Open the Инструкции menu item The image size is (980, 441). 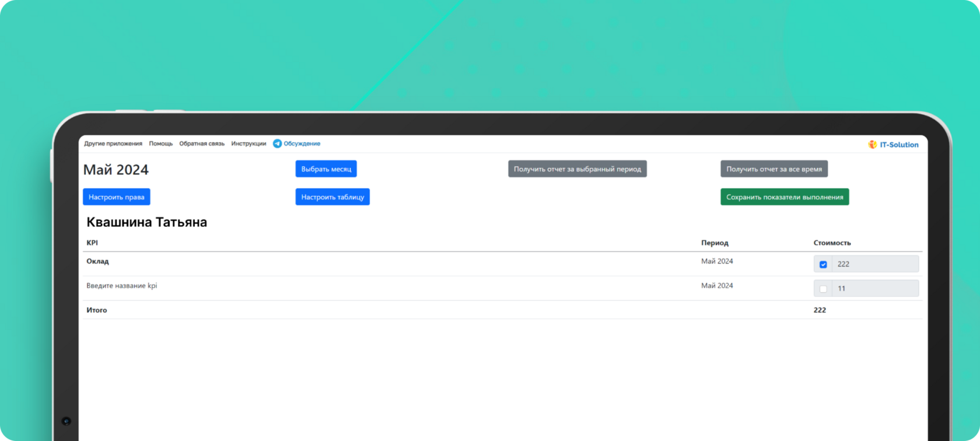tap(249, 143)
